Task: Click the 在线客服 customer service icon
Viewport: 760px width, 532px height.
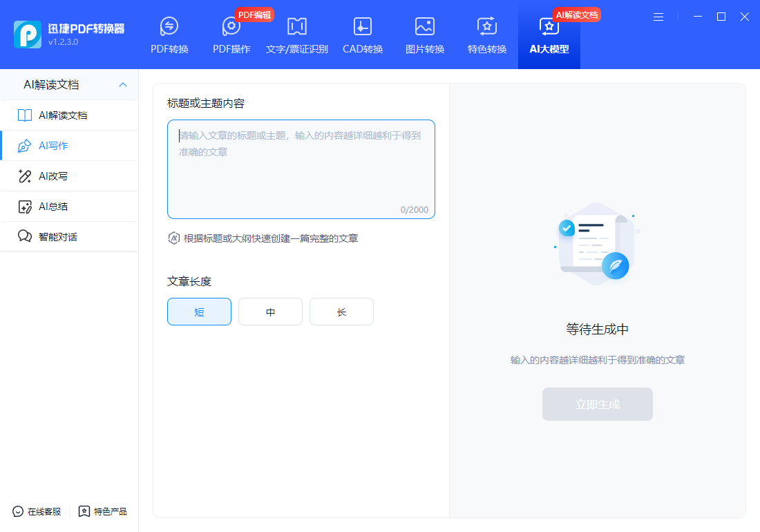Action: (35, 512)
